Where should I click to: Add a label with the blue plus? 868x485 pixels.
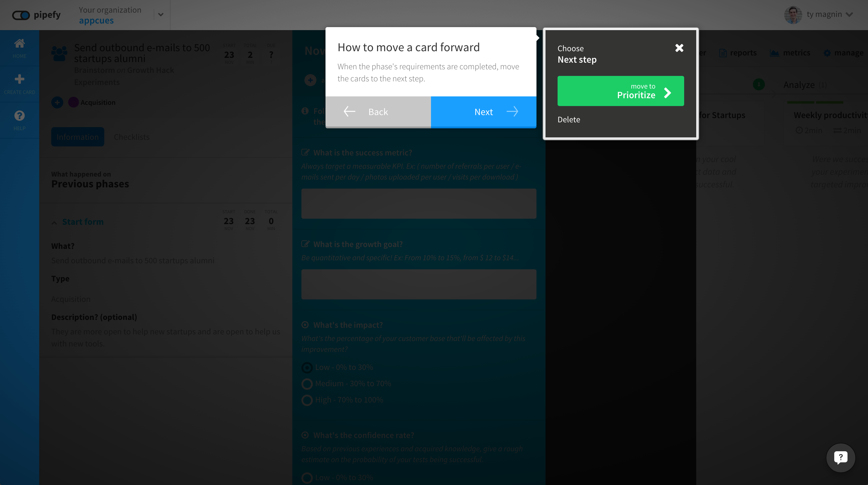pos(57,102)
